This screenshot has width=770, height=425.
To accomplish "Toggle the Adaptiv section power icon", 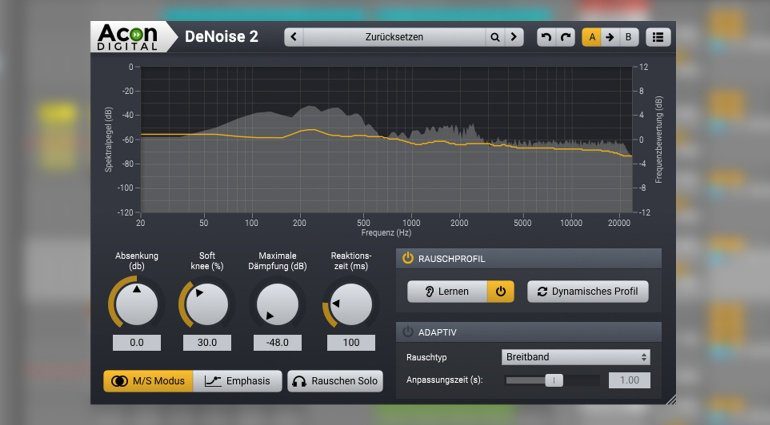I will (x=408, y=332).
